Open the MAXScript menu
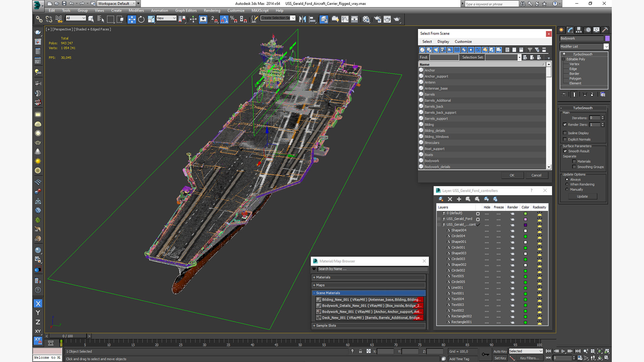The width and height of the screenshot is (644, 362). [x=260, y=11]
